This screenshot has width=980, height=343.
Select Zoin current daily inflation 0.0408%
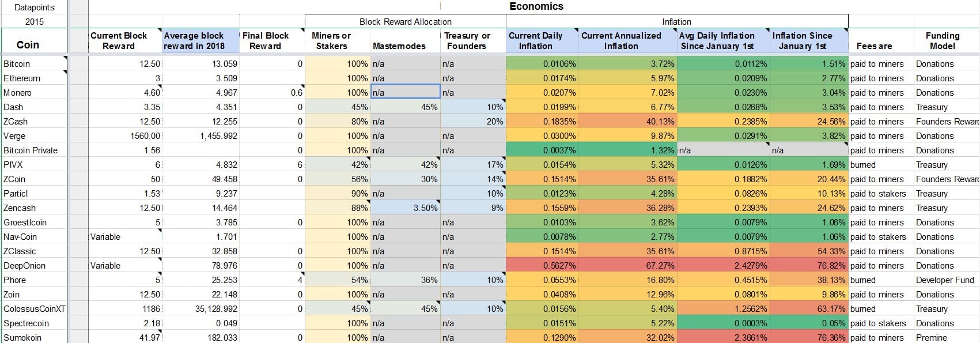[542, 294]
